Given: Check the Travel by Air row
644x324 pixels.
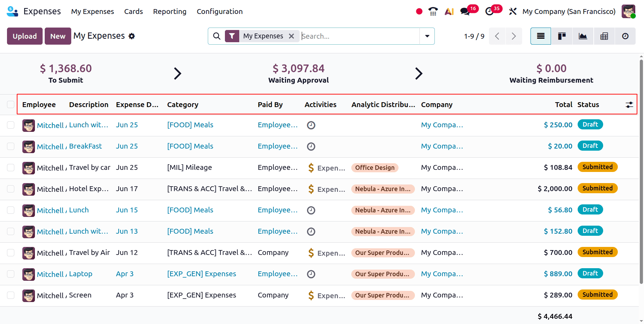Looking at the screenshot, I should click(x=11, y=253).
